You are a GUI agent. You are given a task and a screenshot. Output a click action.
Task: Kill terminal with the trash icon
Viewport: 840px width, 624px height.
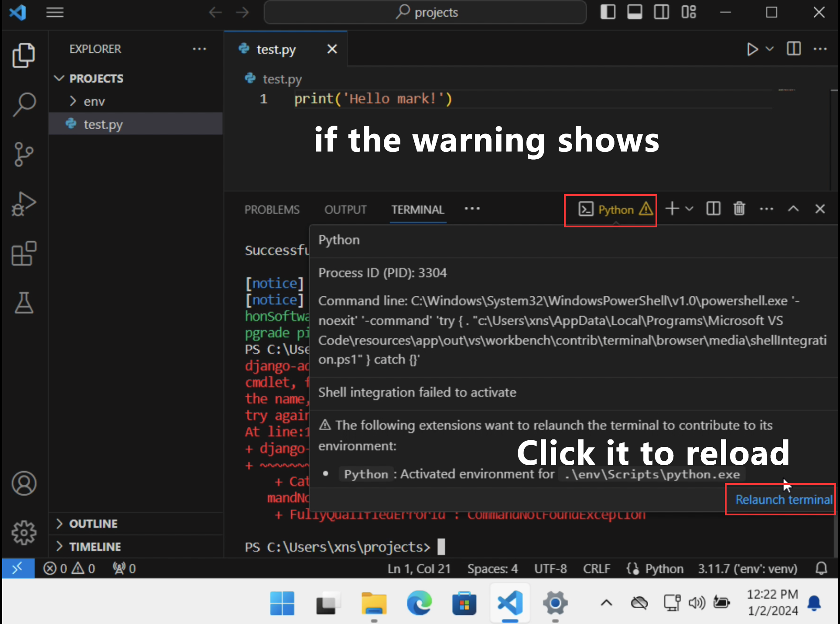[739, 209]
